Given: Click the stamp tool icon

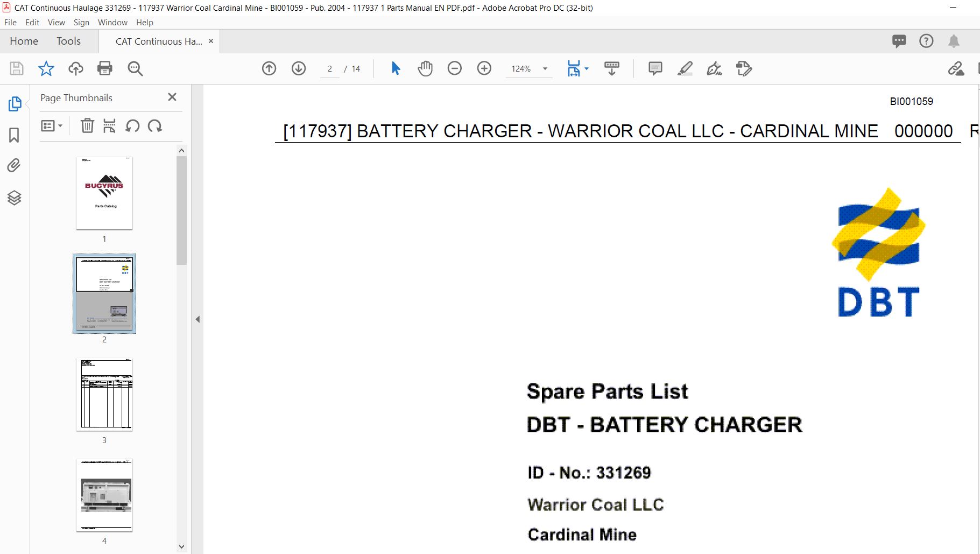Looking at the screenshot, I should point(744,68).
